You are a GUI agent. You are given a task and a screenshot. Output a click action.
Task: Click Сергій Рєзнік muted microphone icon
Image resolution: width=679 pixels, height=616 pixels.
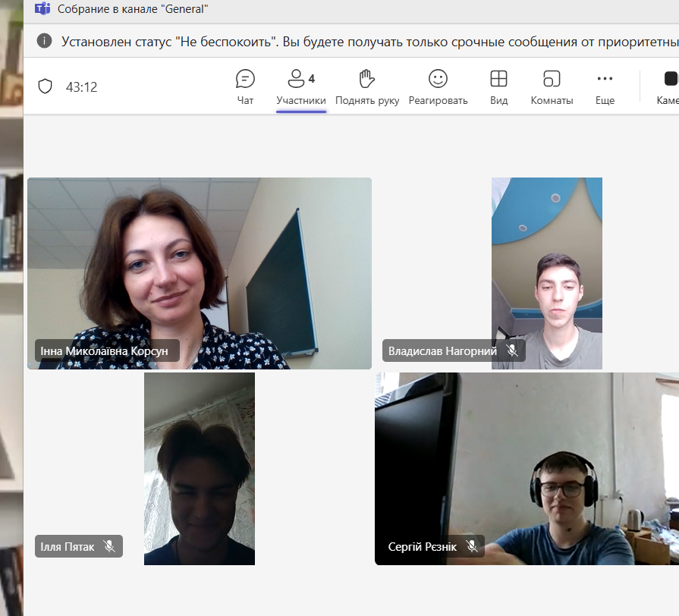[472, 546]
